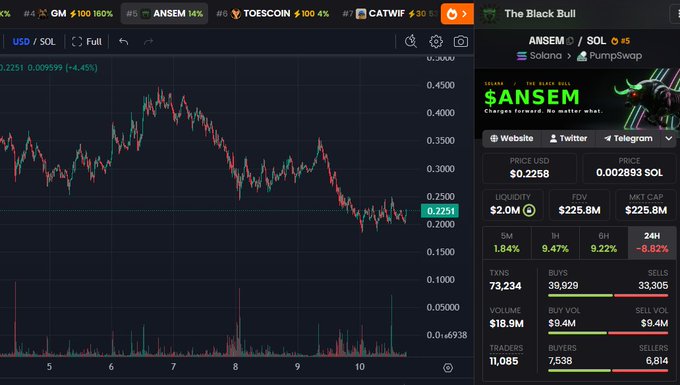680x385 pixels.
Task: Click the current price label 0.2251
Action: point(440,211)
